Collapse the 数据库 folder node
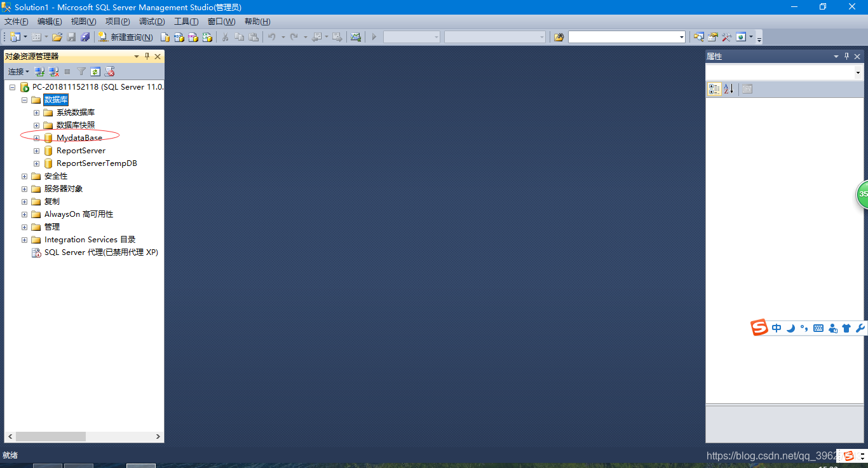Screen dimensions: 868x468 point(24,100)
